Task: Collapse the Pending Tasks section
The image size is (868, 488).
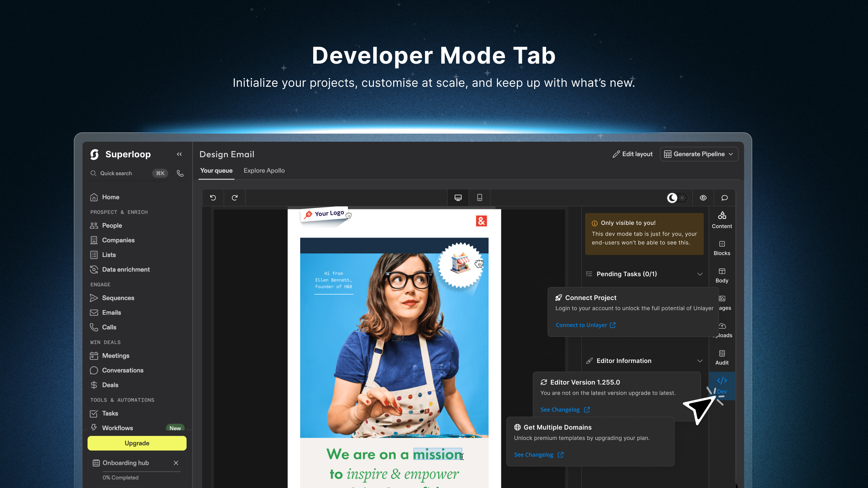Action: click(x=700, y=274)
